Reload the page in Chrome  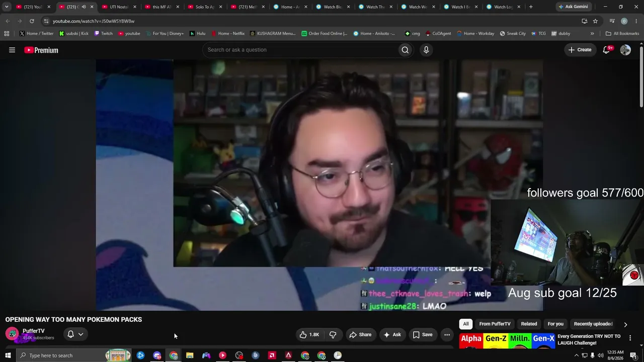[x=32, y=21]
